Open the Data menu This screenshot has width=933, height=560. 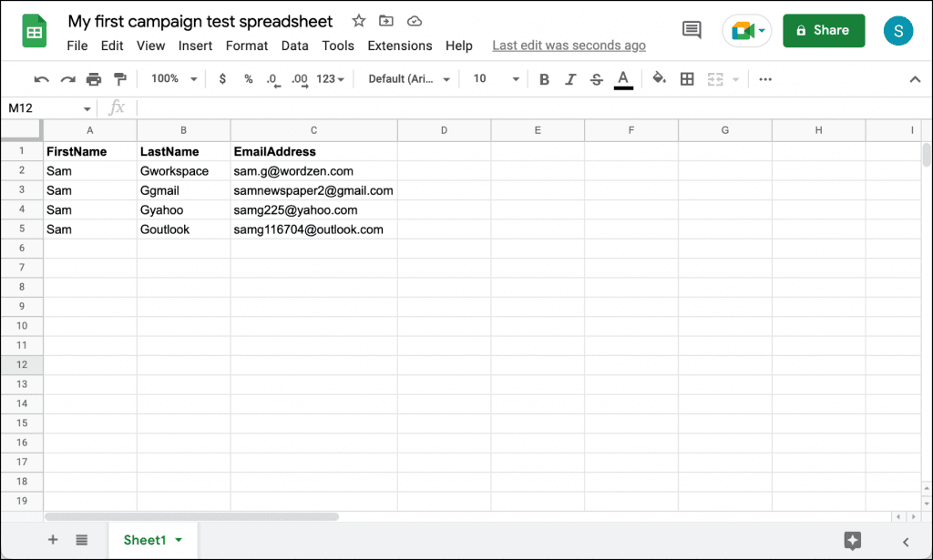point(294,46)
